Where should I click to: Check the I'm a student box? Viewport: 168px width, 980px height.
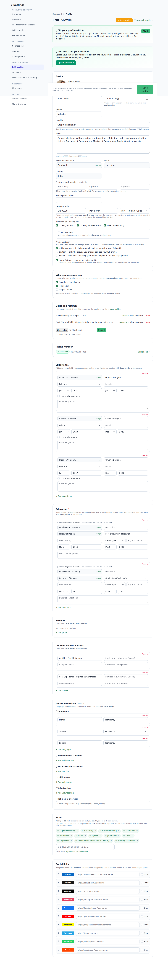pos(59,233)
